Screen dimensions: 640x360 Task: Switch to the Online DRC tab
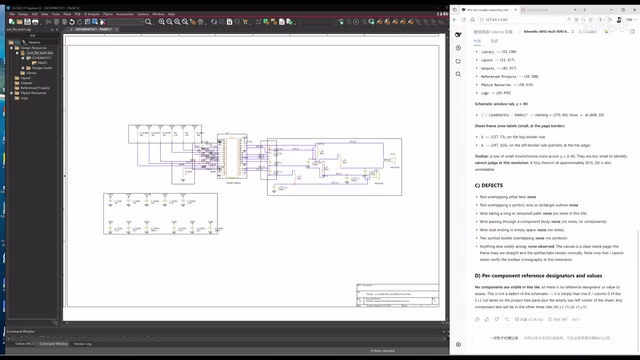(24, 344)
